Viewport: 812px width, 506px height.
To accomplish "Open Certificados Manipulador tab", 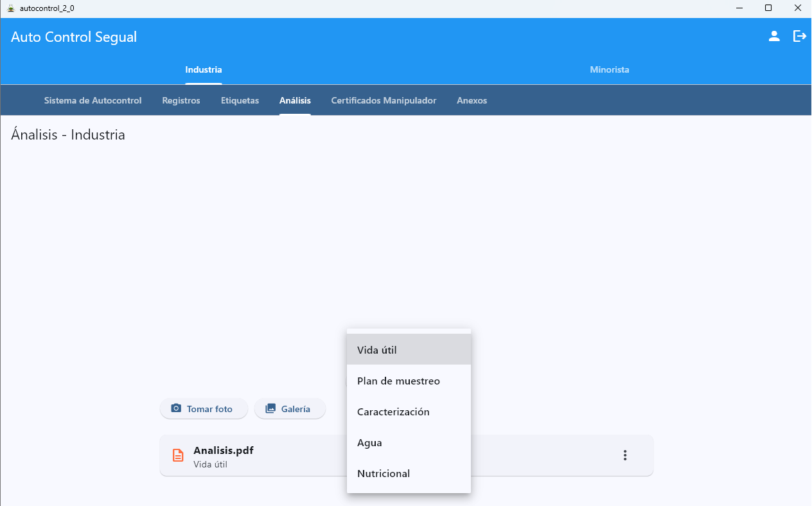I will click(x=384, y=100).
